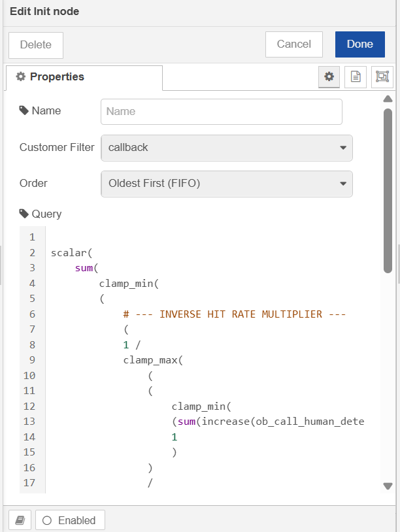The height and width of the screenshot is (532, 400).
Task: Click the scrollbar up arrow
Action: point(388,99)
